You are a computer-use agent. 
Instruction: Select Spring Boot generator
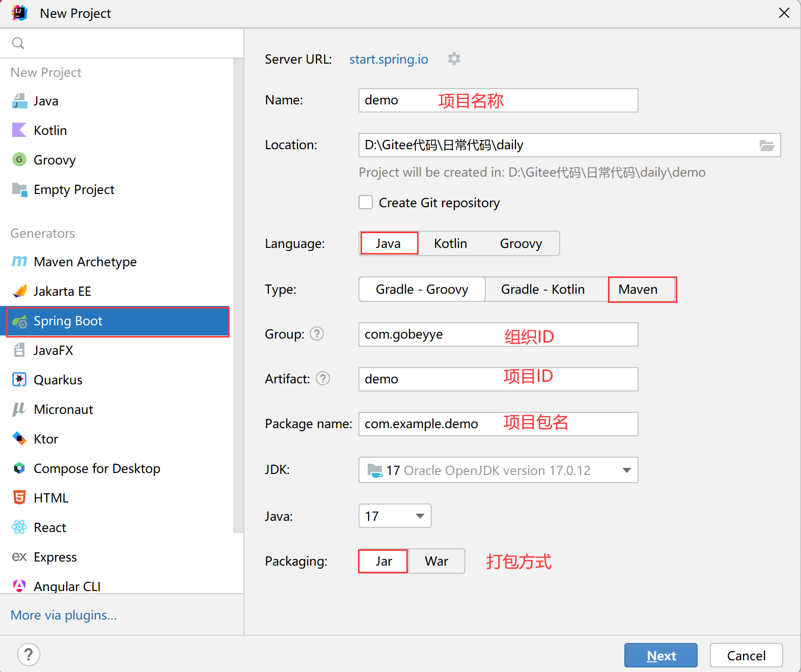(118, 321)
